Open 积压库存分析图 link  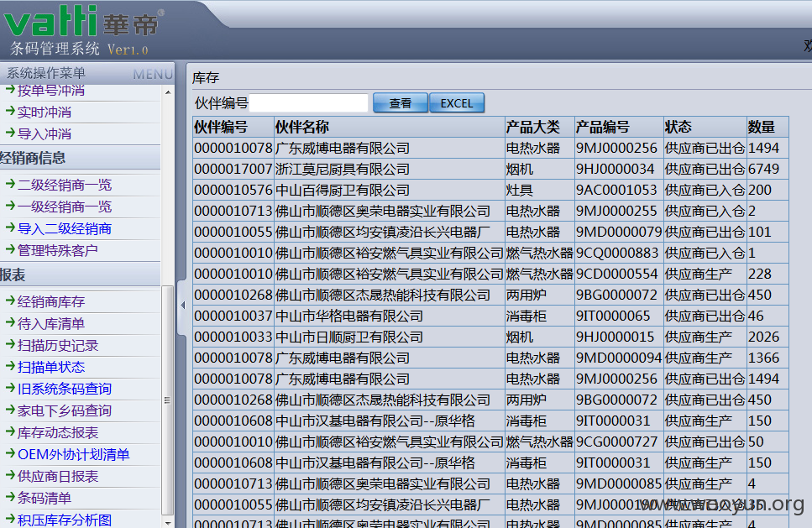[65, 520]
